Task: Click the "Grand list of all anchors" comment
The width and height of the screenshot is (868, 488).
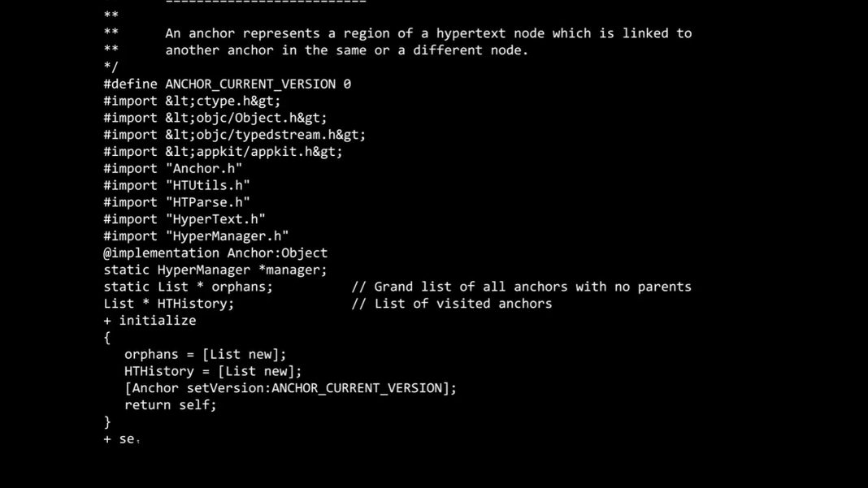Action: click(521, 287)
